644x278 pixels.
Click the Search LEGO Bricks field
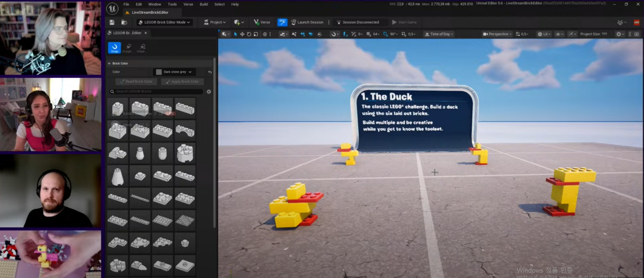(156, 91)
